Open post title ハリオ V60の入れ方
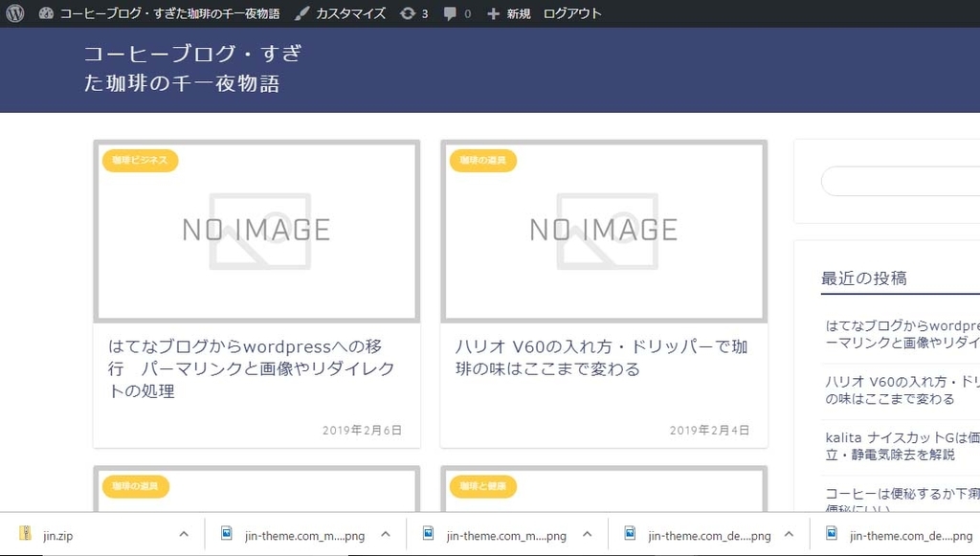Viewport: 980px width, 556px height. point(601,357)
